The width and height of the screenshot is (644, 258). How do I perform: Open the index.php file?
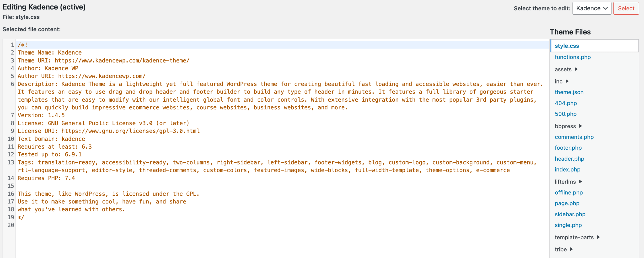567,169
